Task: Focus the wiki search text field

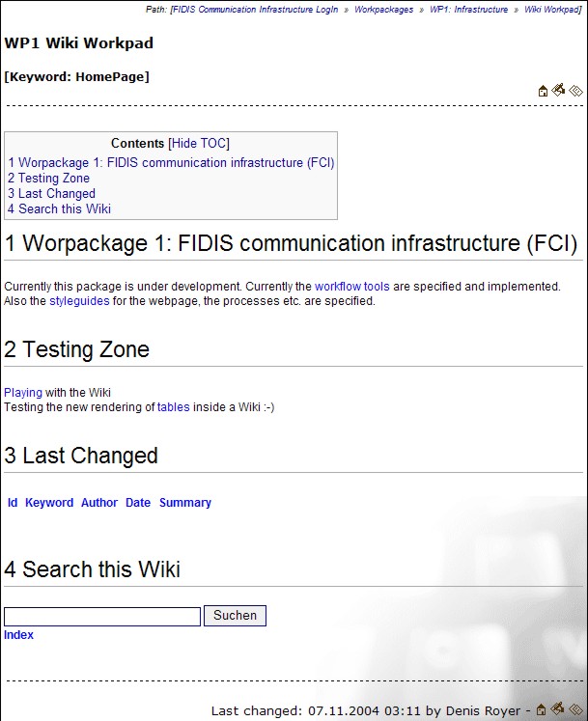Action: coord(102,616)
